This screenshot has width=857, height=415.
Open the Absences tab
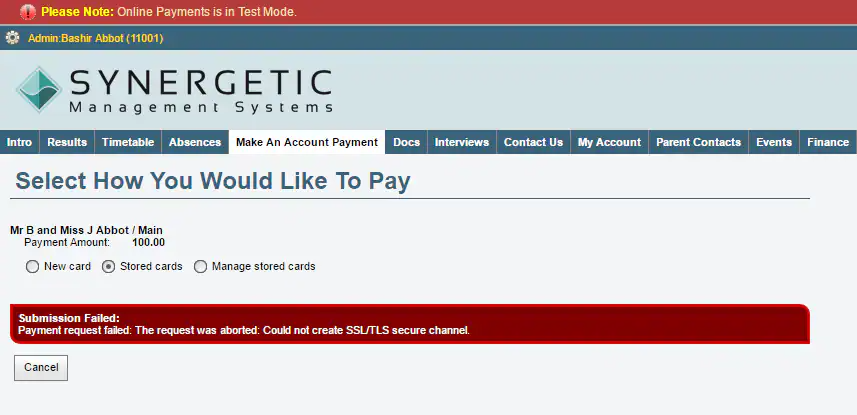(x=195, y=142)
